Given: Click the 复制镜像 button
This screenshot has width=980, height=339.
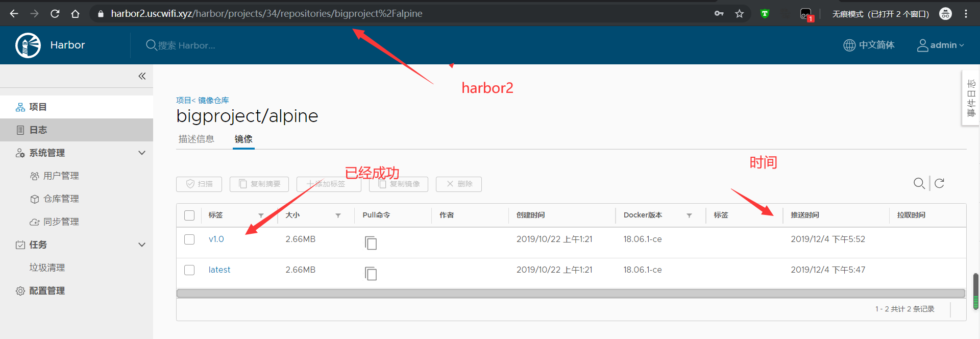Looking at the screenshot, I should tap(399, 184).
